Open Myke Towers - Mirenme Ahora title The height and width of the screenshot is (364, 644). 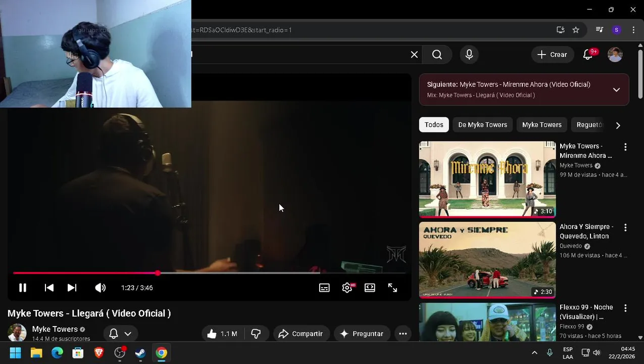click(x=586, y=151)
